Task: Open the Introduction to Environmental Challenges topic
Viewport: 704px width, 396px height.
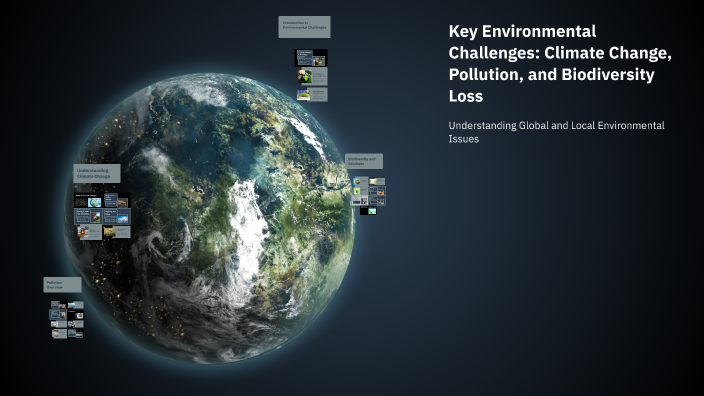Action: [x=304, y=27]
